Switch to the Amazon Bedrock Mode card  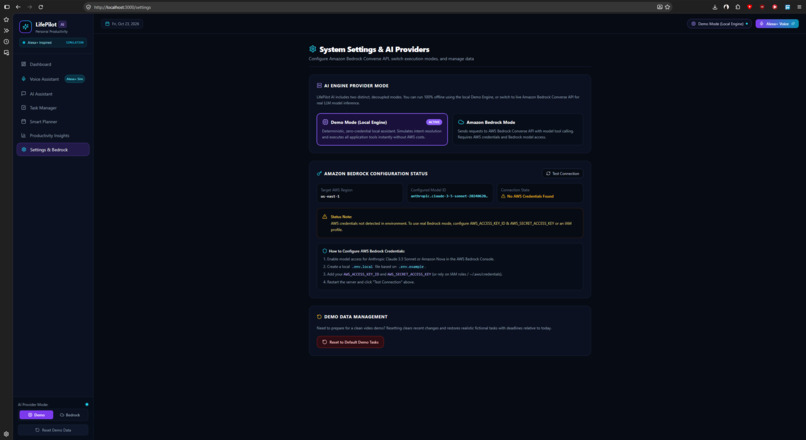click(x=518, y=130)
